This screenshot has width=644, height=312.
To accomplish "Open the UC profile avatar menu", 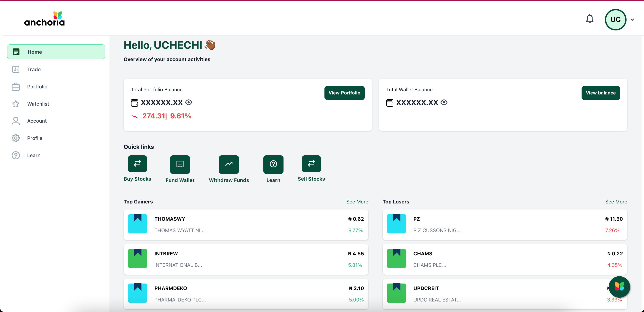I will click(x=615, y=19).
